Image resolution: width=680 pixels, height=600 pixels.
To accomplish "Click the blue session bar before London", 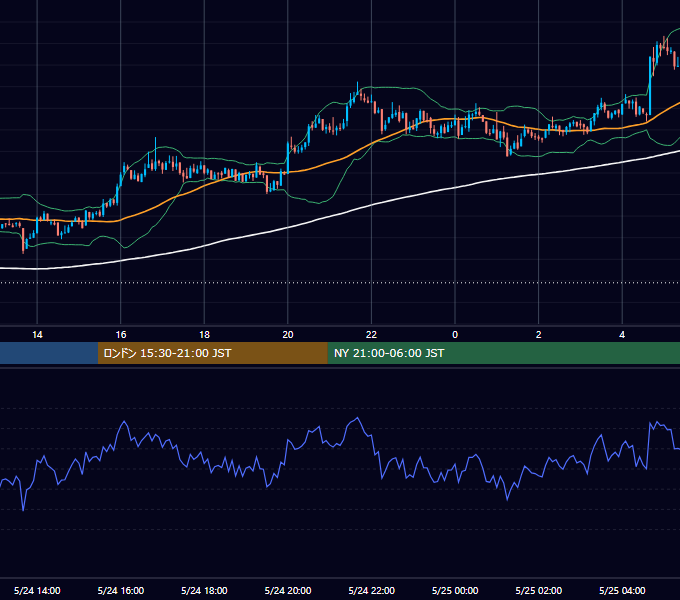I will tap(49, 353).
